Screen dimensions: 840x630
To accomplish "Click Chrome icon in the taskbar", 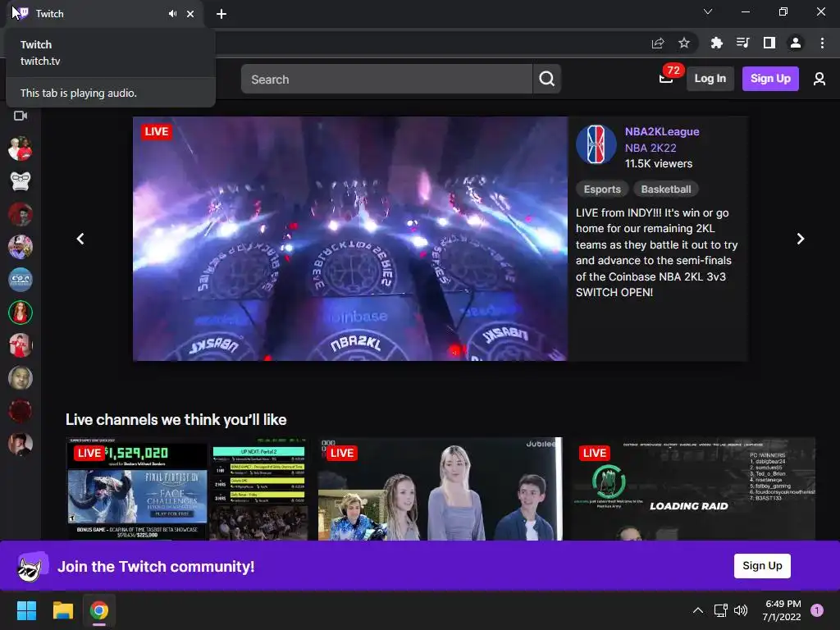I will pos(99,610).
